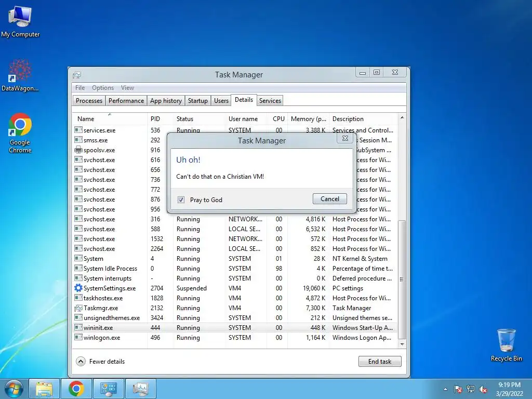Open Chrome from the taskbar

(76, 389)
